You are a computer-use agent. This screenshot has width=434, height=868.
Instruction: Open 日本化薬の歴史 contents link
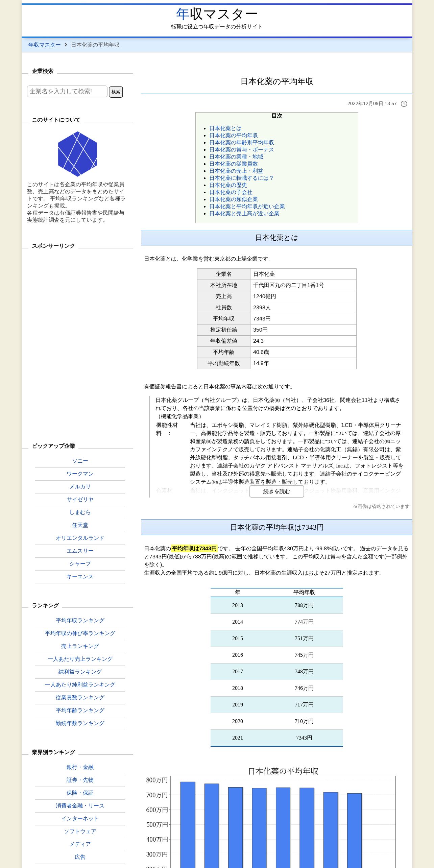[x=228, y=185]
